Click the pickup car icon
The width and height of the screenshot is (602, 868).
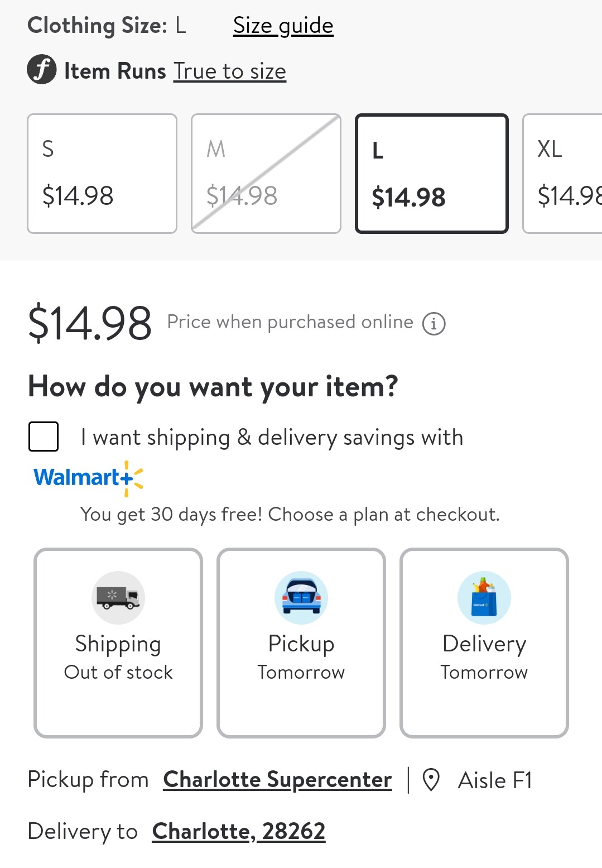tap(301, 597)
